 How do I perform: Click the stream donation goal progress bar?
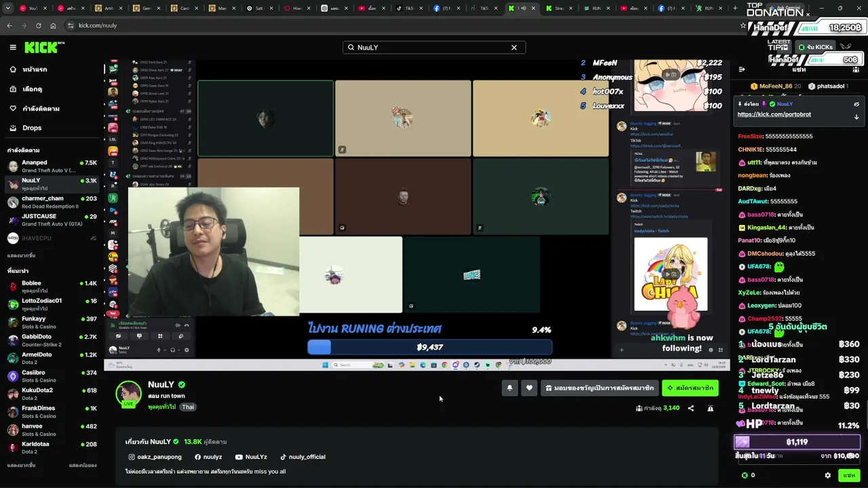[x=429, y=347]
